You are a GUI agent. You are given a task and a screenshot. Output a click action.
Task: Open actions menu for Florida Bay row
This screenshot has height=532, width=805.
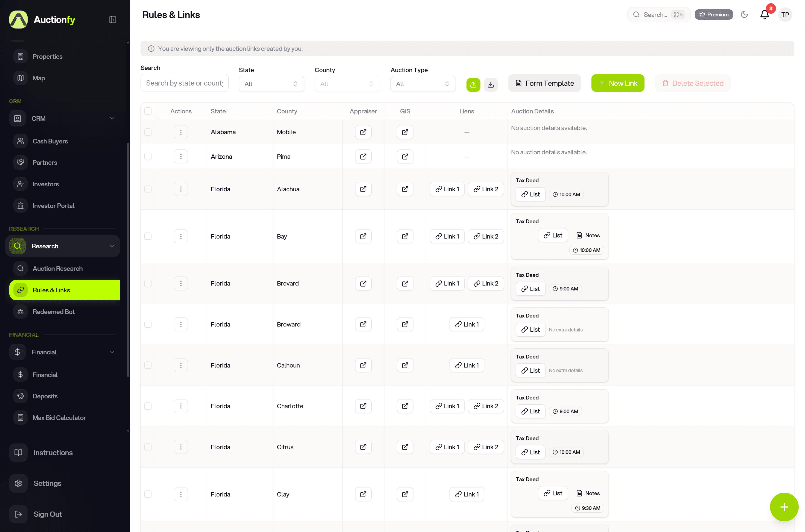point(181,236)
